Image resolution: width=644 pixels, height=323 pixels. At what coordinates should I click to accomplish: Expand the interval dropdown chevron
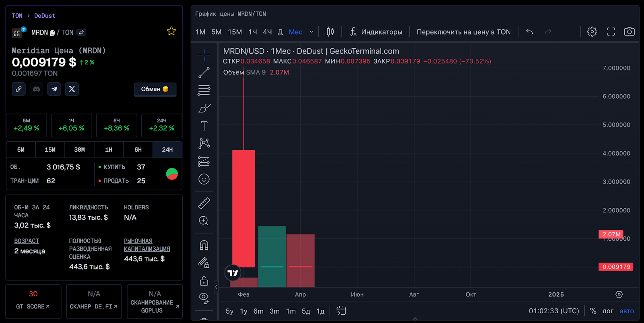click(311, 32)
